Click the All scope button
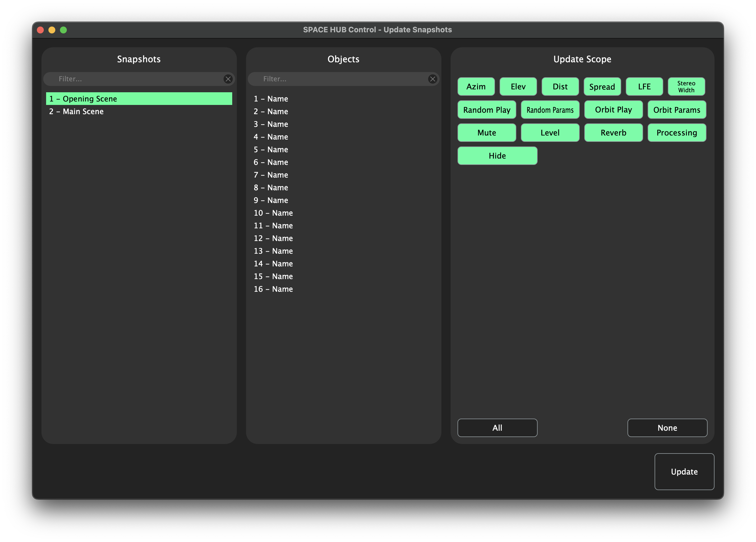This screenshot has height=542, width=756. click(497, 428)
